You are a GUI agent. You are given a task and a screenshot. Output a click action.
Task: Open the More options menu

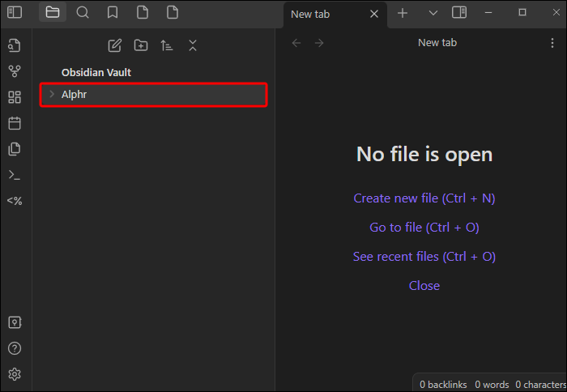[553, 43]
